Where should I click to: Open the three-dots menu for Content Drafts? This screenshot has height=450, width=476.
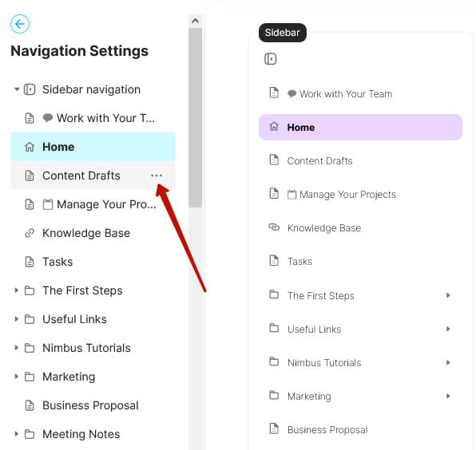point(157,176)
